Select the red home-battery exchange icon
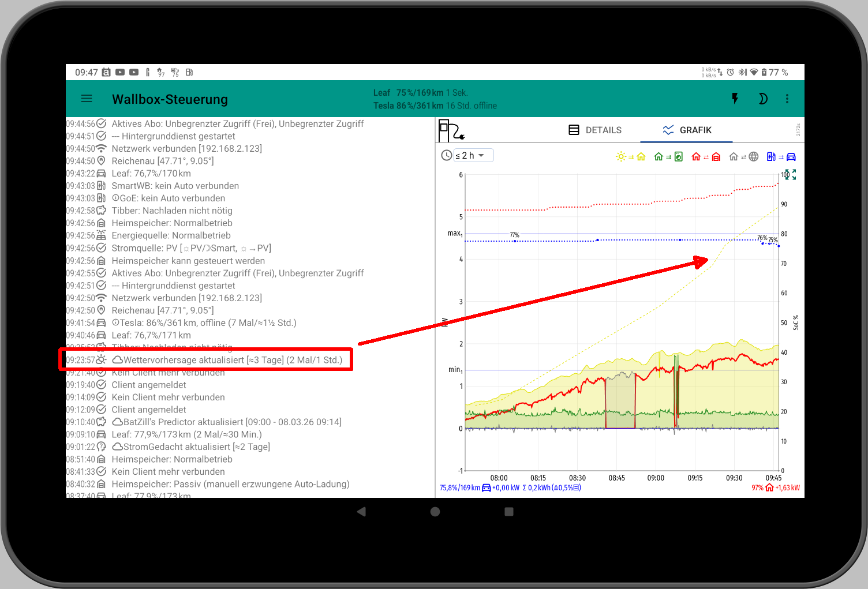The width and height of the screenshot is (868, 589). coord(705,156)
